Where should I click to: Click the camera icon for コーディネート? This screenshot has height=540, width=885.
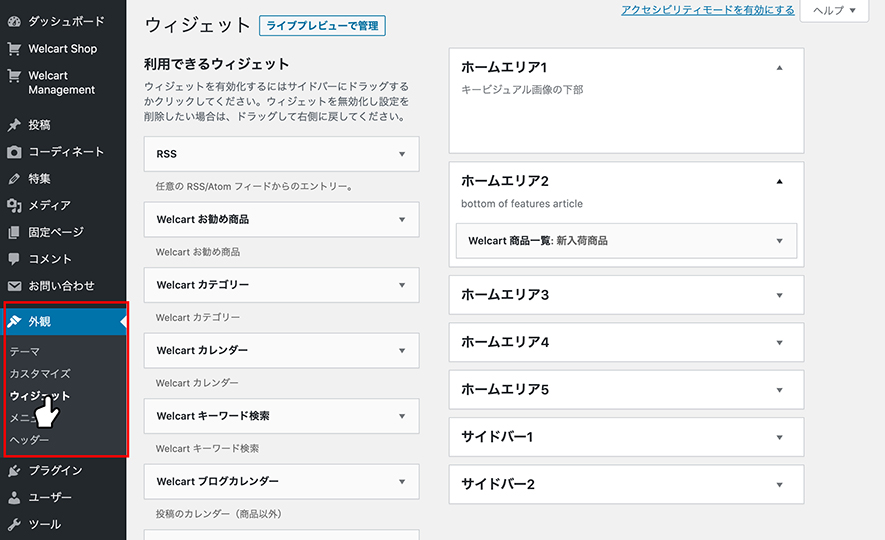pyautogui.click(x=14, y=152)
